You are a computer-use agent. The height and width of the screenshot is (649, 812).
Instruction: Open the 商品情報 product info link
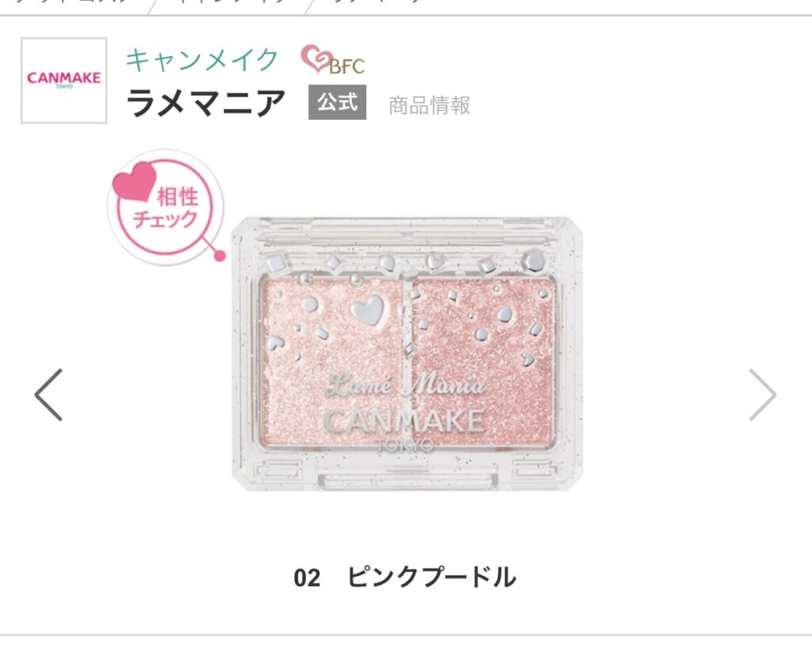click(x=429, y=105)
